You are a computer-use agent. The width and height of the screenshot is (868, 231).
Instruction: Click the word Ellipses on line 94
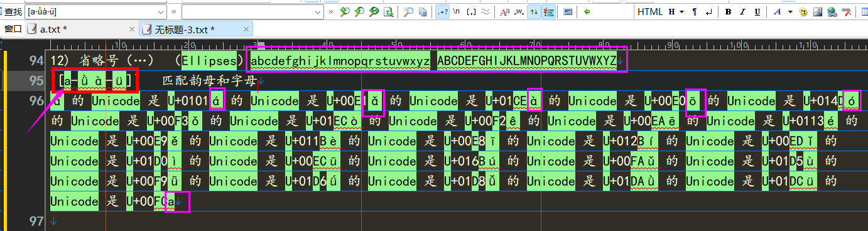coord(209,61)
